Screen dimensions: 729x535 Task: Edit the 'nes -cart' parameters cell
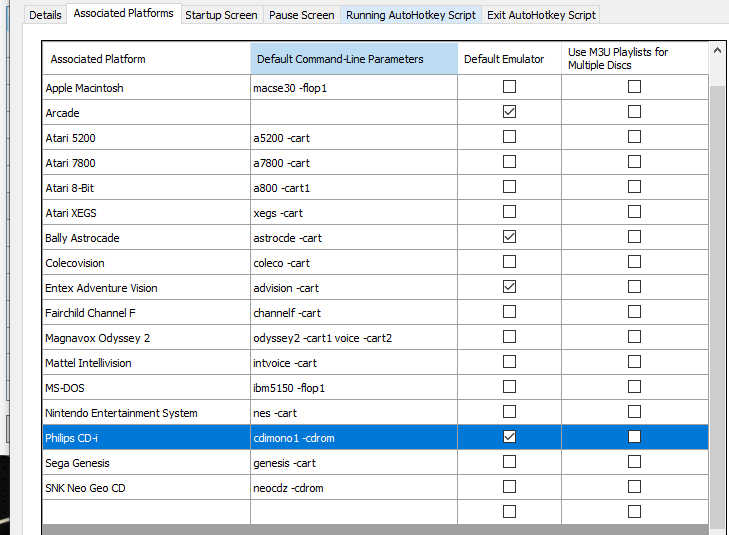(x=354, y=413)
